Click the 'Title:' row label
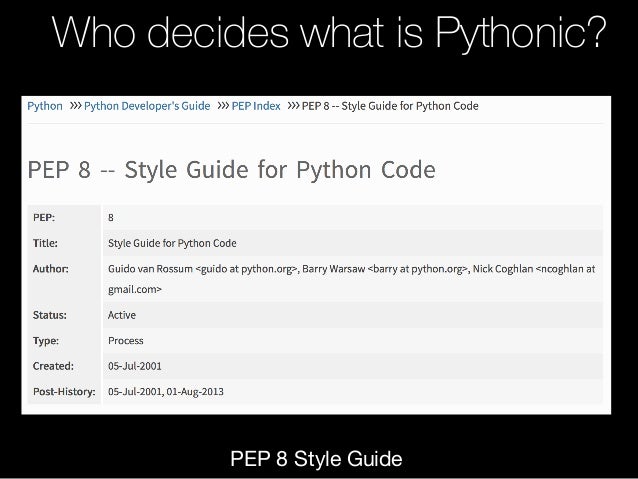 45,243
